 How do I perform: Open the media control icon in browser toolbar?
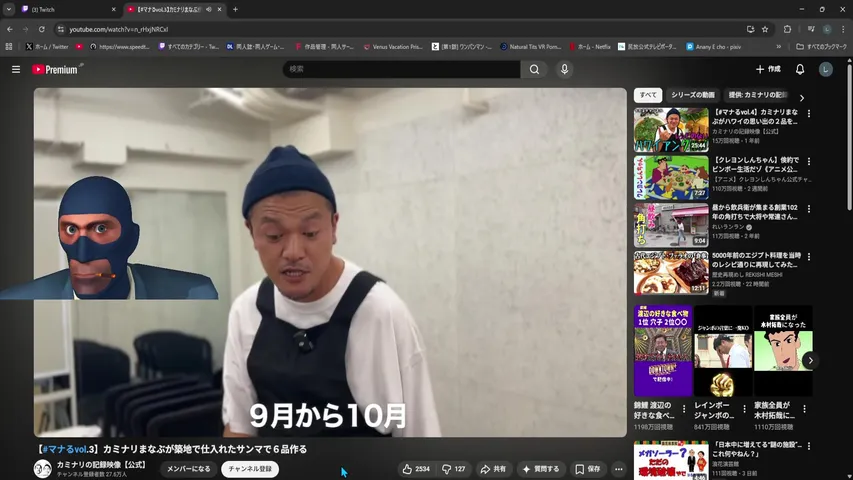pyautogui.click(x=811, y=29)
